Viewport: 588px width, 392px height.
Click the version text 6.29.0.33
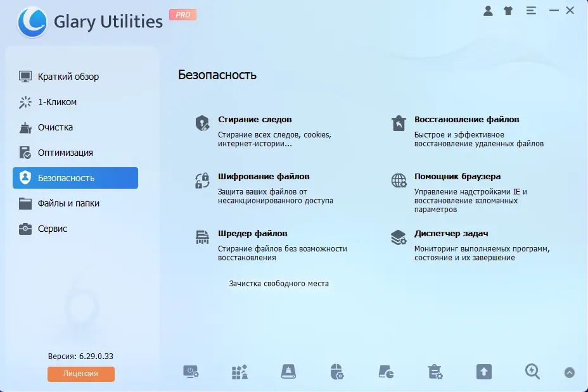pos(96,357)
